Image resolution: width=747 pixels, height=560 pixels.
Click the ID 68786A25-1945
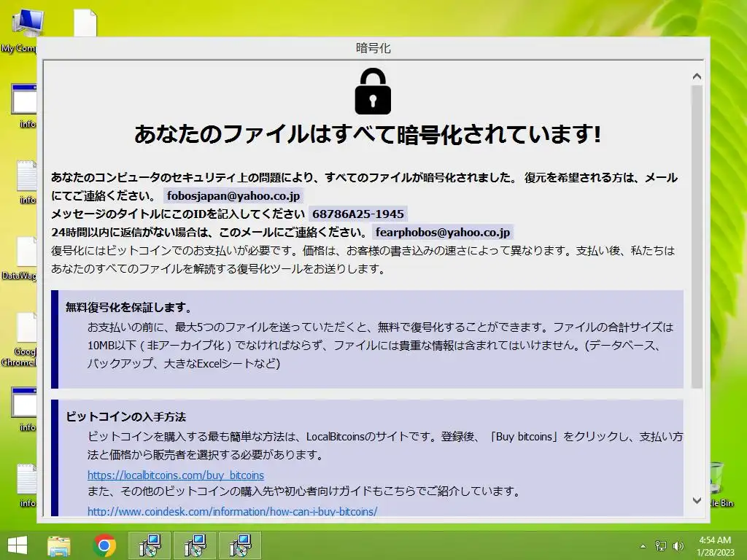(357, 214)
